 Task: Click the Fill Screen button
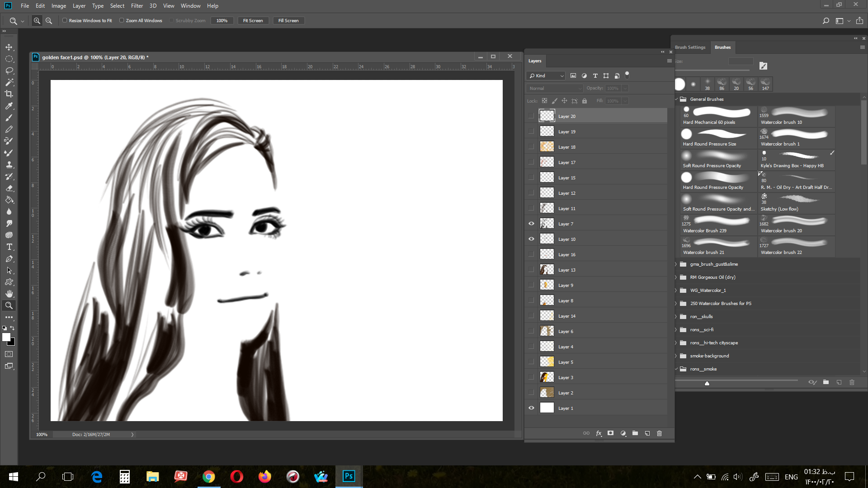click(x=288, y=21)
